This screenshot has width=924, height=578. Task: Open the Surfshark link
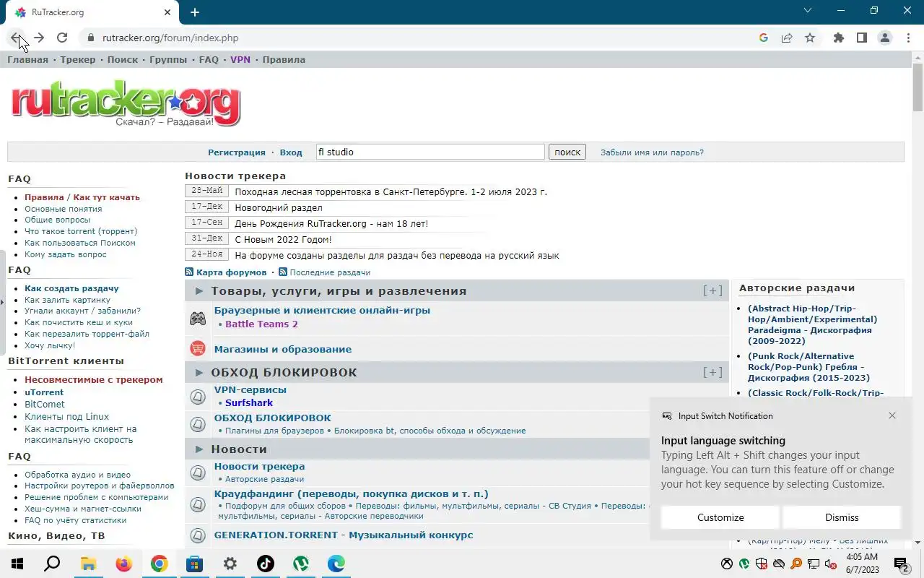249,402
